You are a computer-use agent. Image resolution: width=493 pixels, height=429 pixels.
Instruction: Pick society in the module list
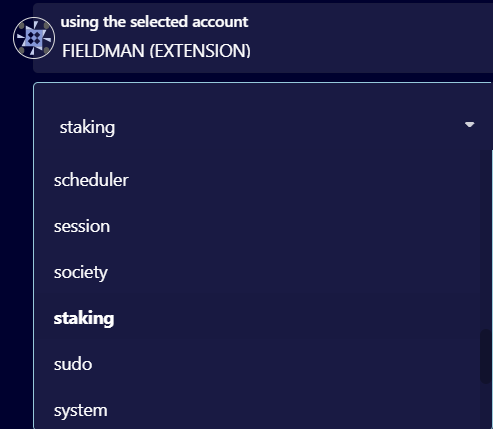pos(81,273)
